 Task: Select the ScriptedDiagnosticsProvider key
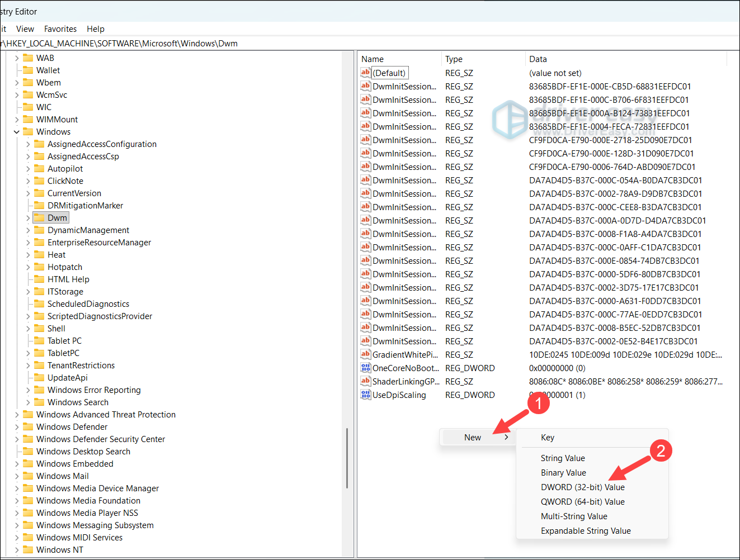100,316
